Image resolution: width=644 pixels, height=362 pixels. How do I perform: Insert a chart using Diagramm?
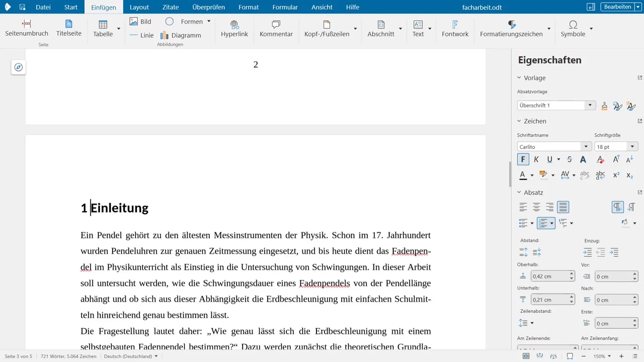tap(181, 35)
